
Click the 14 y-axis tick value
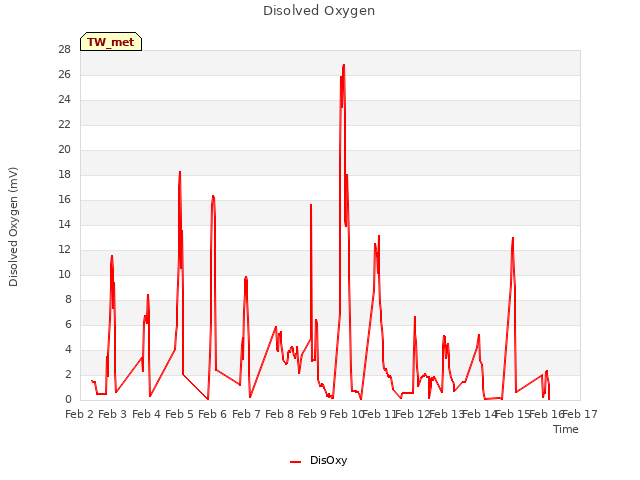click(x=64, y=224)
